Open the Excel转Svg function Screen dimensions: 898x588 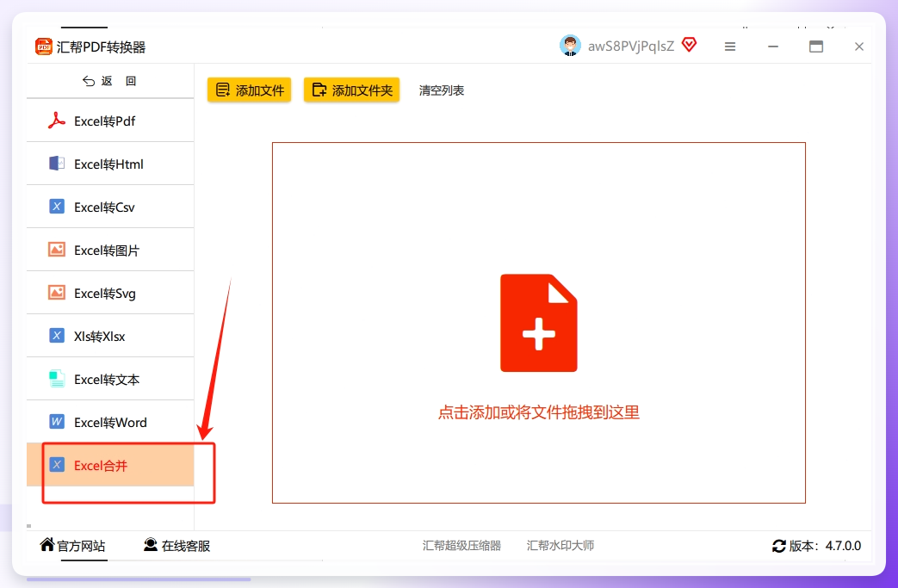110,293
